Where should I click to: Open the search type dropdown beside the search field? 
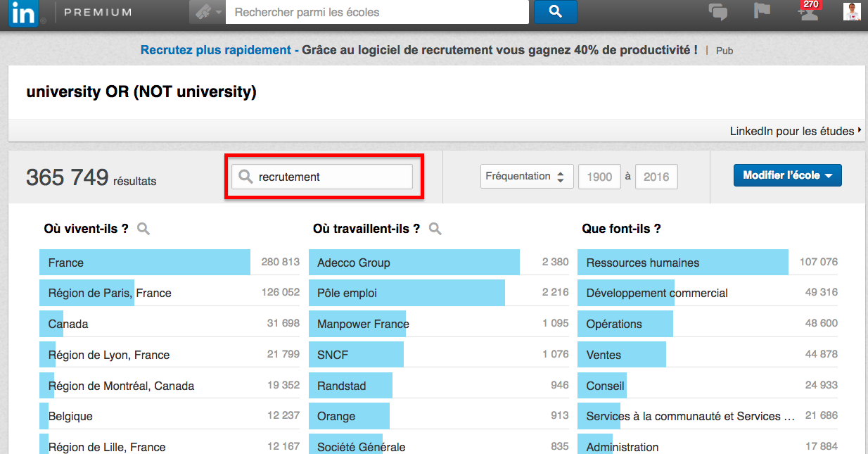(x=208, y=12)
